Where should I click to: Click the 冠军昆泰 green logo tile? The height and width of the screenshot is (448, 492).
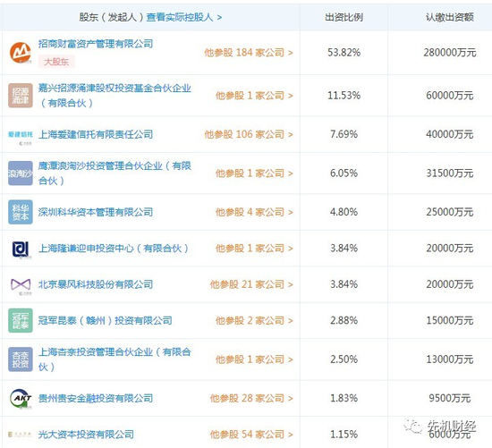tap(21, 320)
